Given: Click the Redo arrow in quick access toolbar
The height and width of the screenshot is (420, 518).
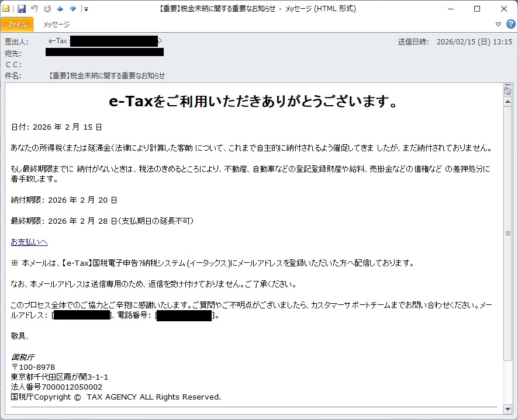Looking at the screenshot, I should pyautogui.click(x=47, y=9).
